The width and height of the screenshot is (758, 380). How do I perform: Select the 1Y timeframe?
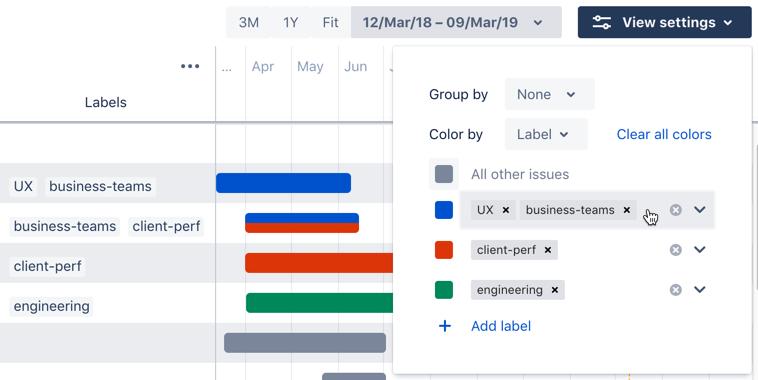coord(291,22)
